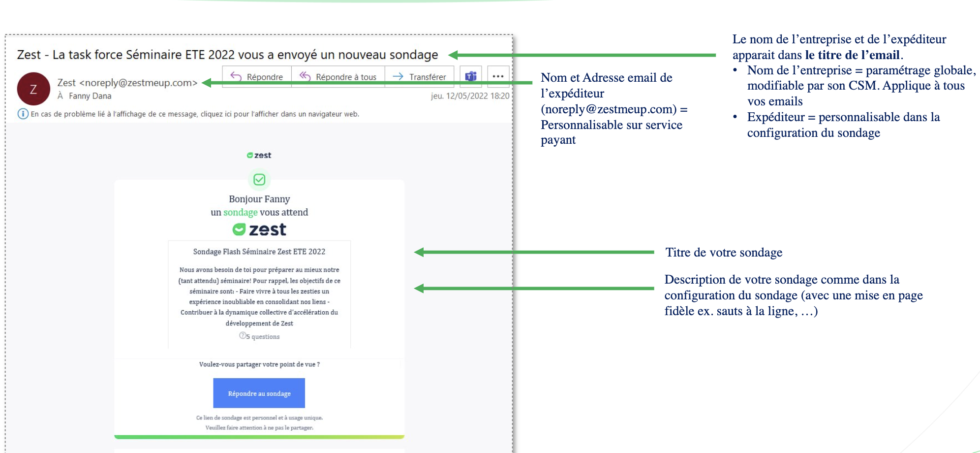
Task: Click the Répondre reply arrow icon
Action: (x=236, y=77)
